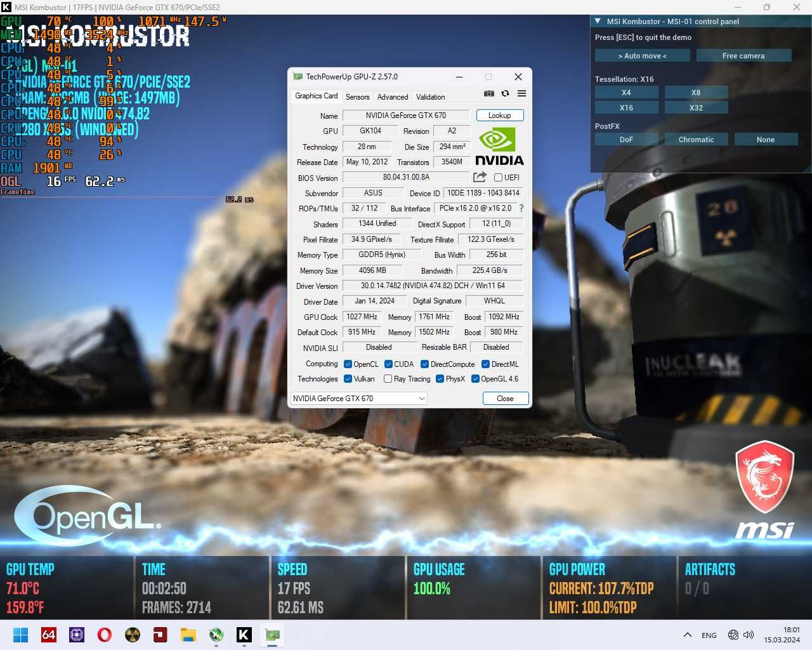
Task: Switch to GPU-Z taskbar icon
Action: (x=272, y=635)
